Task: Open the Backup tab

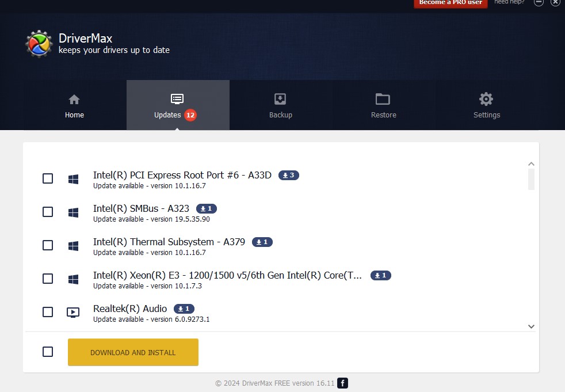Action: click(x=281, y=105)
